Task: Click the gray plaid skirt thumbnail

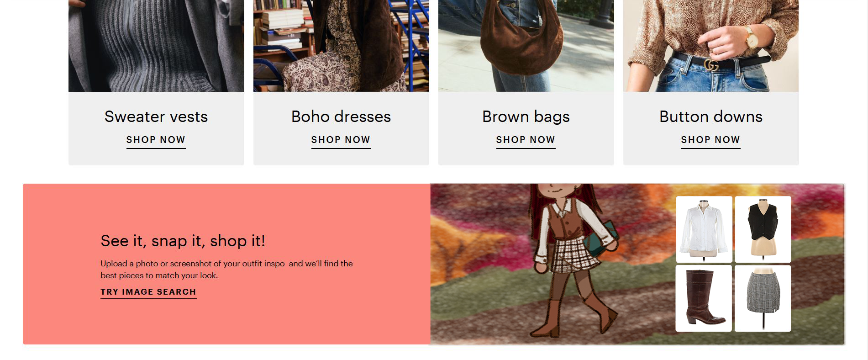Action: (763, 298)
